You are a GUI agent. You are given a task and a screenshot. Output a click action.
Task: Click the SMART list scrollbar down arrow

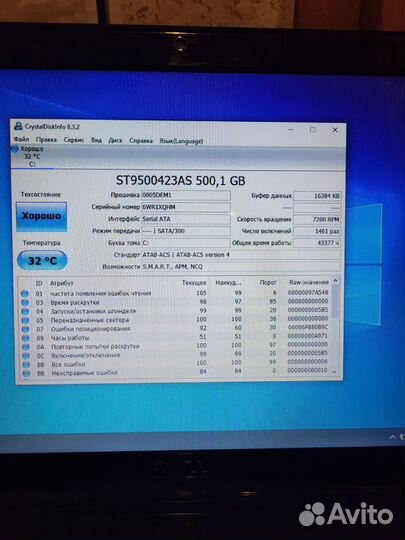(x=334, y=372)
